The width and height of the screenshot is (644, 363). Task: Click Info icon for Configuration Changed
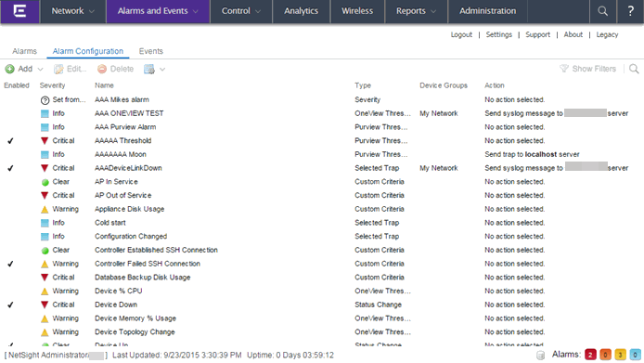tap(45, 237)
